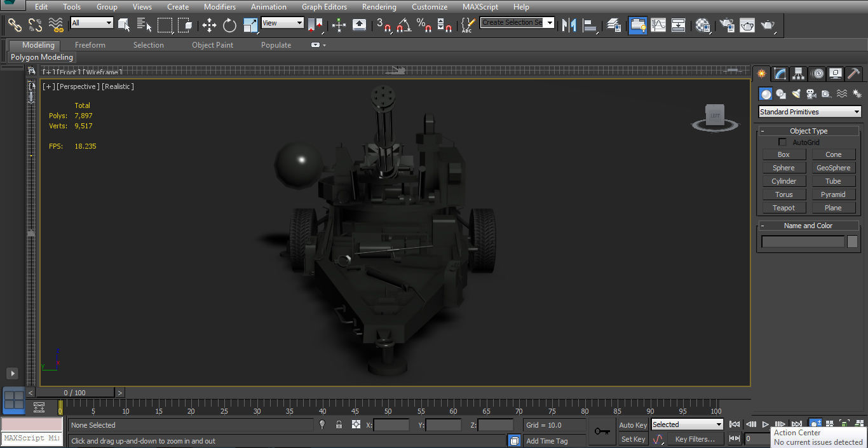Click the X coordinate input field
868x448 pixels.
[391, 425]
